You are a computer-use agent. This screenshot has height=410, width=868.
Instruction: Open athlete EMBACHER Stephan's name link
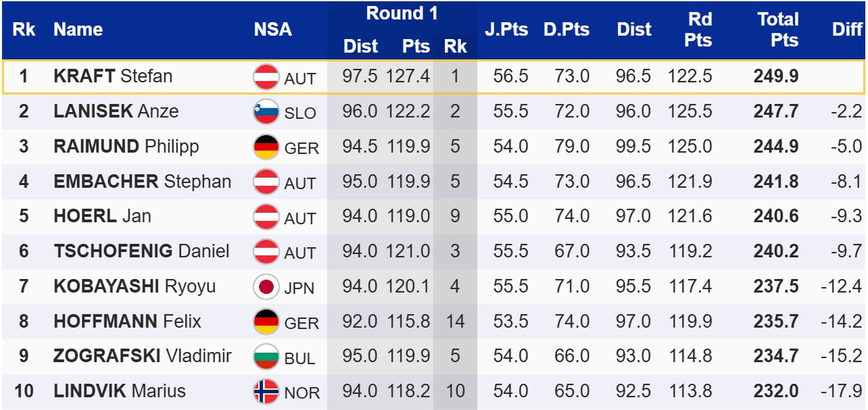(x=142, y=181)
